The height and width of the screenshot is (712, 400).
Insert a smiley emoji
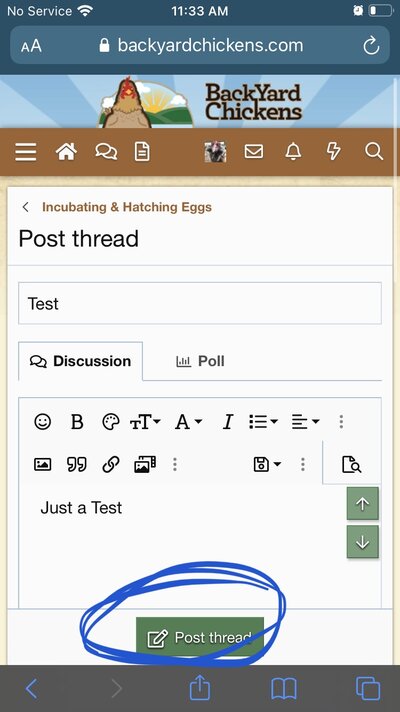43,422
